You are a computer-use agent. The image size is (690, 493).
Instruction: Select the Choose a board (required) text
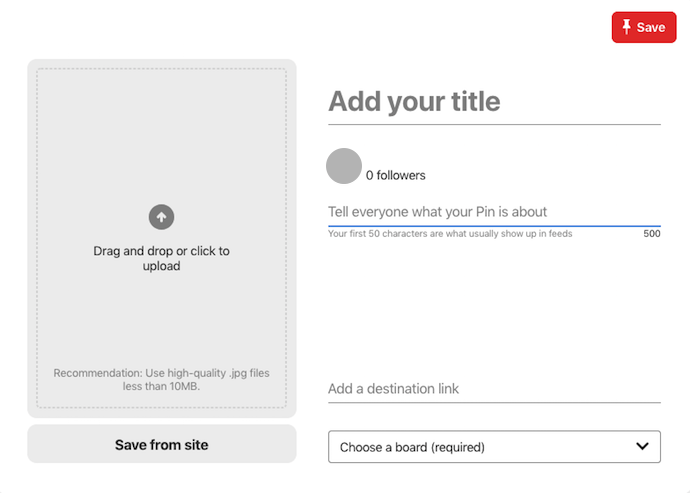click(412, 447)
